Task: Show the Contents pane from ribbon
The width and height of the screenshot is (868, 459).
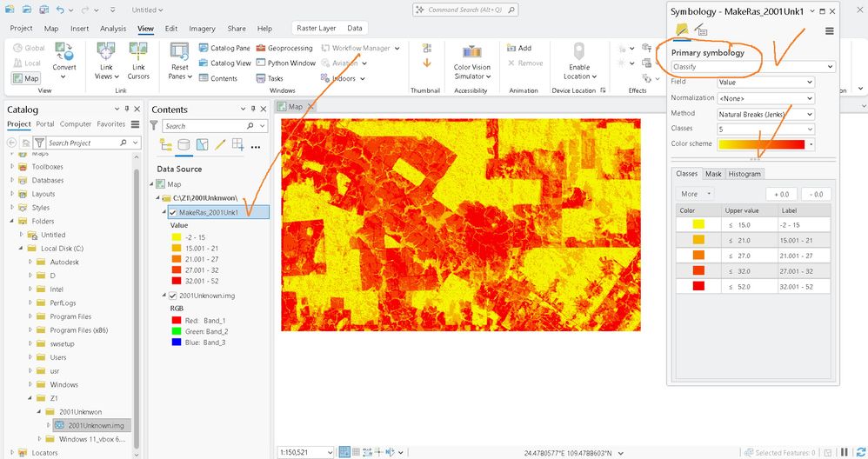Action: point(218,78)
